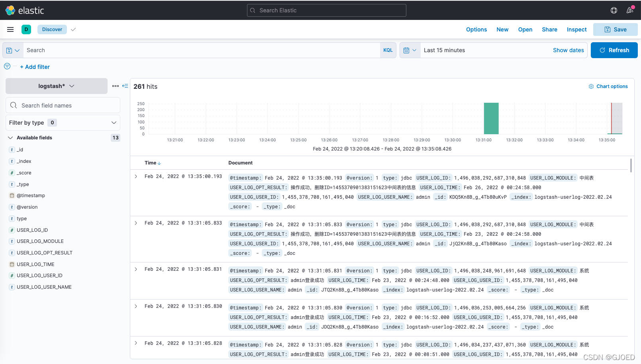Image resolution: width=641 pixels, height=364 pixels.
Task: Click the Show dates link
Action: 568,50
